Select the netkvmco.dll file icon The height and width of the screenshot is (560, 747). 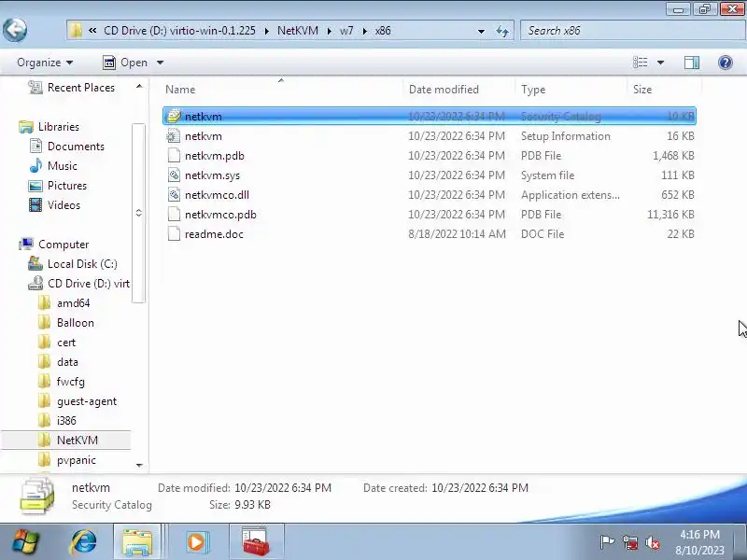click(174, 195)
